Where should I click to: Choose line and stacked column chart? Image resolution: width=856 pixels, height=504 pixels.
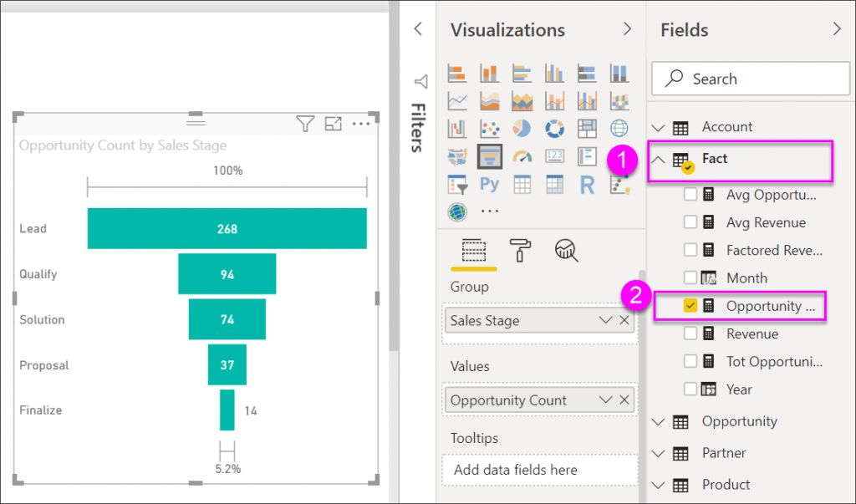pyautogui.click(x=554, y=101)
